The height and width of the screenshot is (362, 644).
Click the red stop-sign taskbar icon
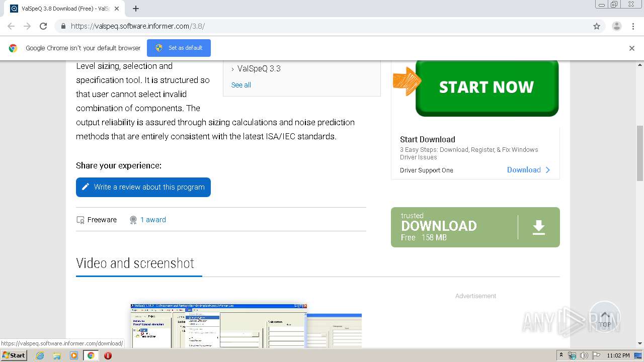click(x=108, y=355)
